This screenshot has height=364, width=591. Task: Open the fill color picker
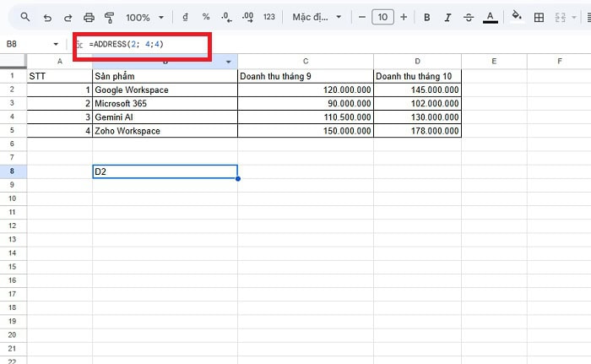(x=517, y=16)
